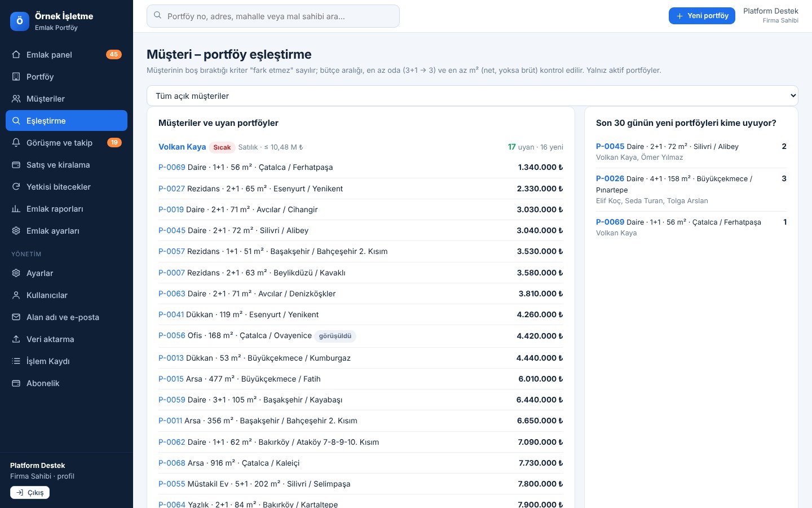Click the Alan adı ve e-posta envelope icon
This screenshot has height=508, width=812.
[16, 317]
